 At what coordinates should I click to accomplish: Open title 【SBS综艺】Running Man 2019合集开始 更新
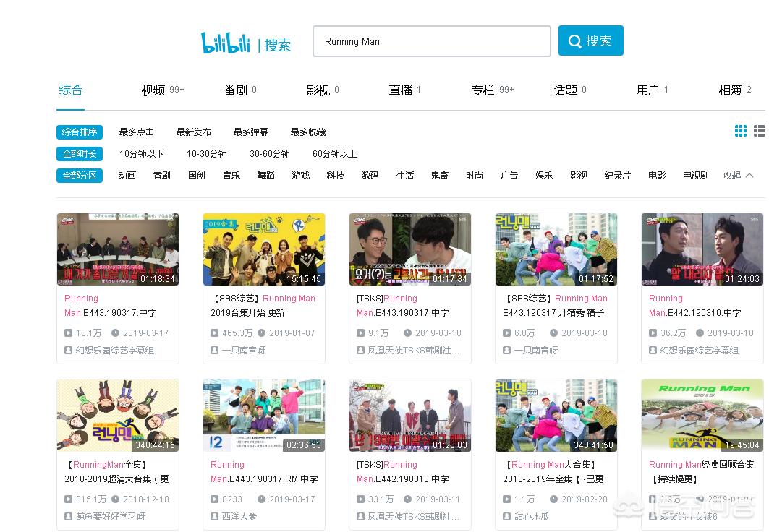click(x=263, y=306)
